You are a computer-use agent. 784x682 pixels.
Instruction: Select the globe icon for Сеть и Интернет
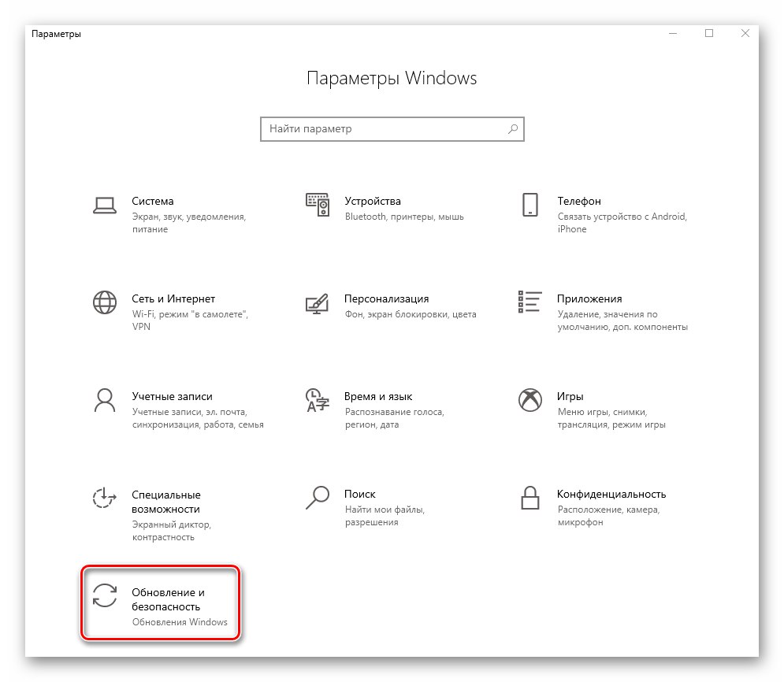pyautogui.click(x=105, y=302)
